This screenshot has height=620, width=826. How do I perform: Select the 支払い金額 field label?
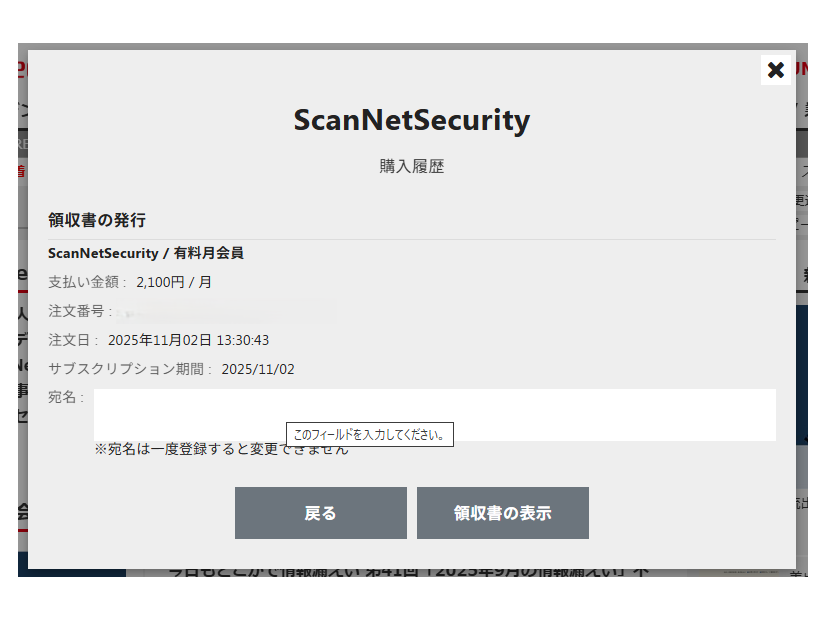[x=76, y=282]
